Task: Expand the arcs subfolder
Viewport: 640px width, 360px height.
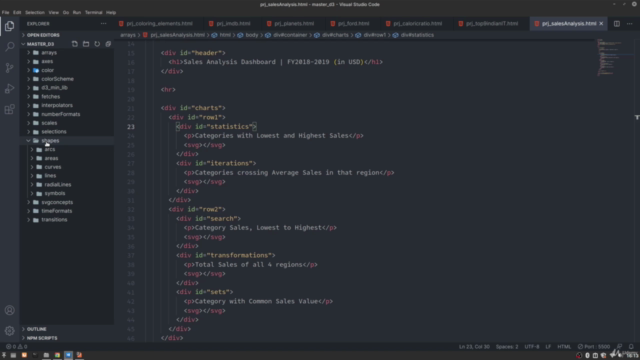Action: point(49,149)
